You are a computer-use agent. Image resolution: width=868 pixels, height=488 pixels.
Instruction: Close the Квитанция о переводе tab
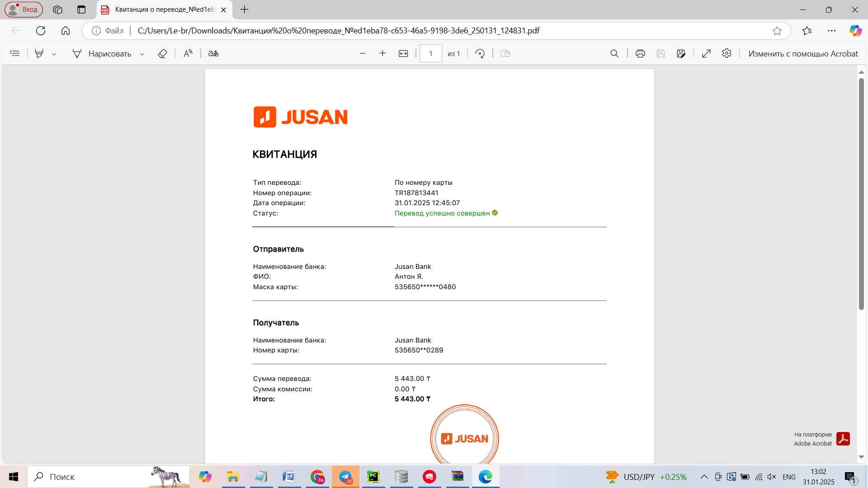tap(223, 9)
